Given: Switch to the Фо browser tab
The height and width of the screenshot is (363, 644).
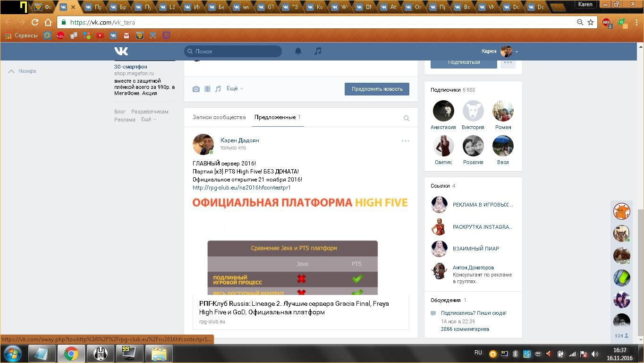Looking at the screenshot, I should coord(44,7).
